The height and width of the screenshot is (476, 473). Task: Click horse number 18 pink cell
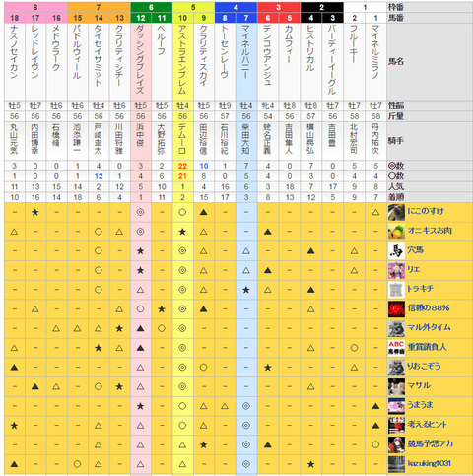click(x=14, y=18)
